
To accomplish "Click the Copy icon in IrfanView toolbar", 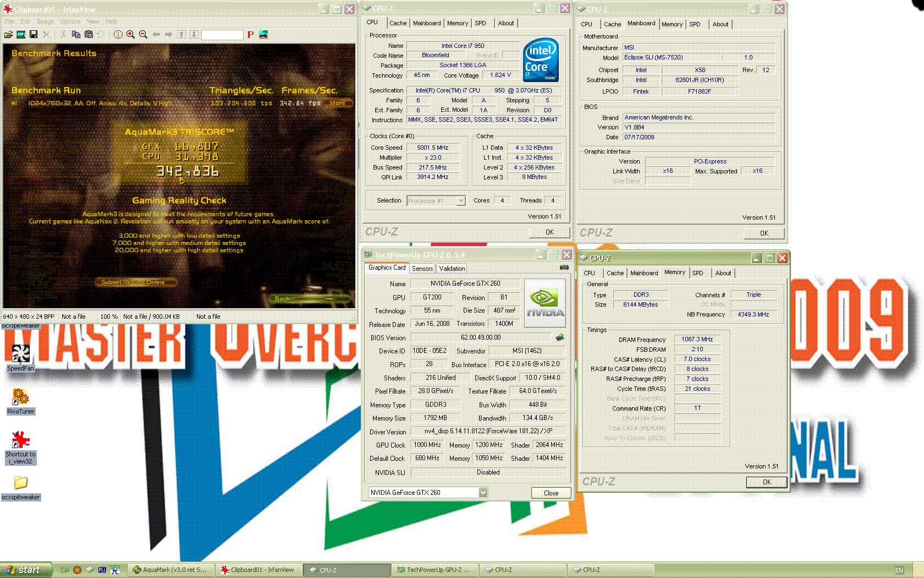I will [76, 34].
